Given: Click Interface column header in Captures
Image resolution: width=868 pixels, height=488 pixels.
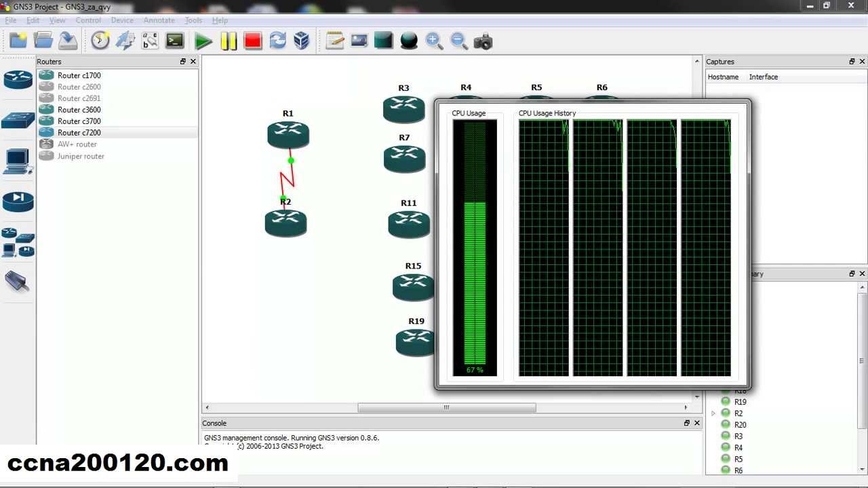Looking at the screenshot, I should point(764,77).
